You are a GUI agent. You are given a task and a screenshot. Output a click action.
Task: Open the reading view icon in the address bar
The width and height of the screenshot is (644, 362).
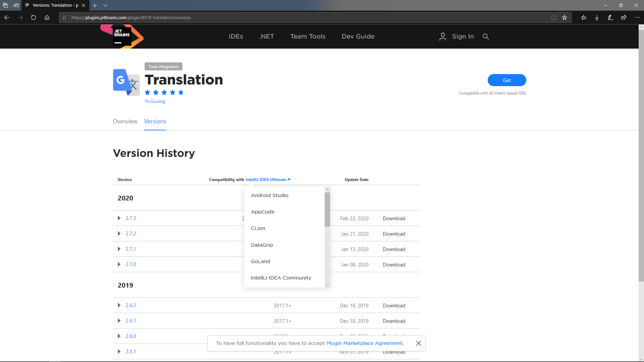(553, 17)
